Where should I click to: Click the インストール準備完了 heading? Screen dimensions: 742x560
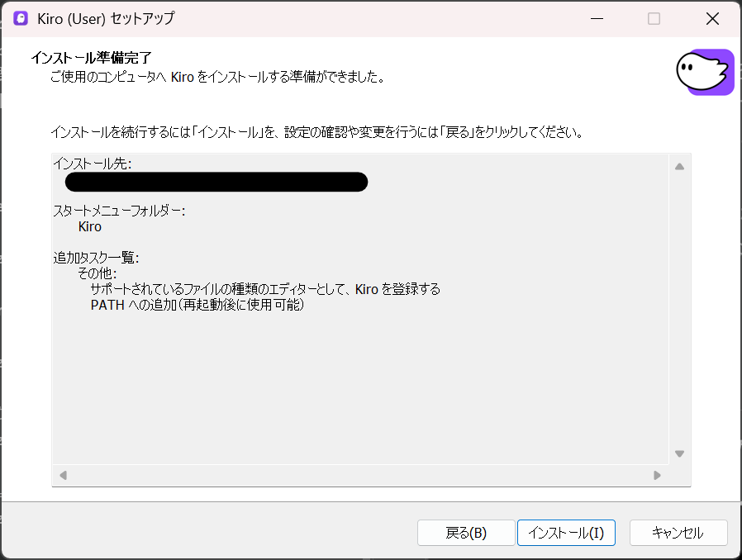point(92,58)
